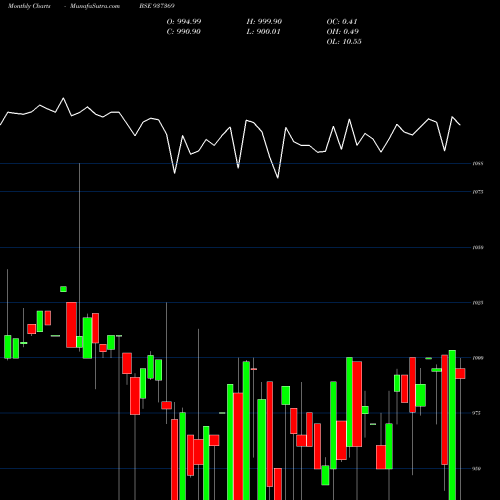Click the 'OC: 0.41' reading

[x=342, y=22]
